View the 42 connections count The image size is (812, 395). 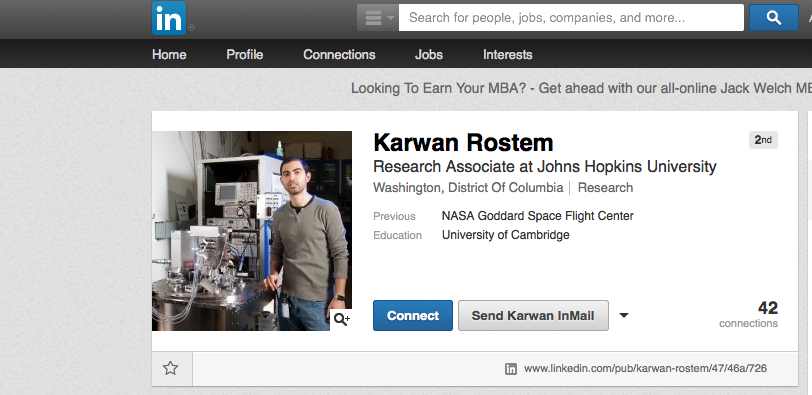pyautogui.click(x=748, y=314)
